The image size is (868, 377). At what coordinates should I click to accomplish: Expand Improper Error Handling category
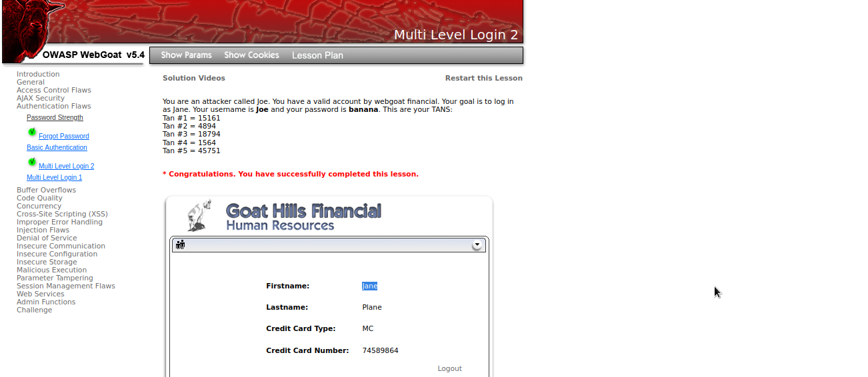pos(59,222)
